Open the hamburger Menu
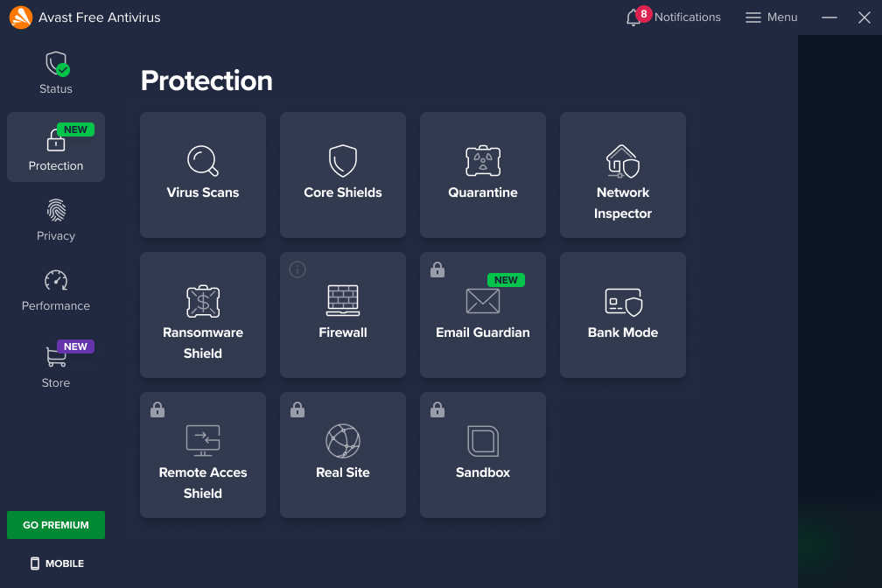 tap(771, 17)
